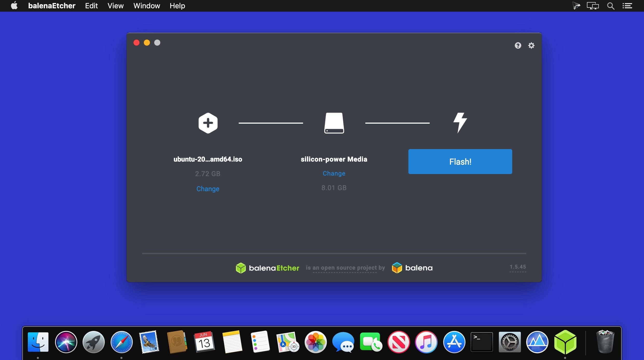
Task: Click the hexagon plus select-image icon
Action: (208, 123)
